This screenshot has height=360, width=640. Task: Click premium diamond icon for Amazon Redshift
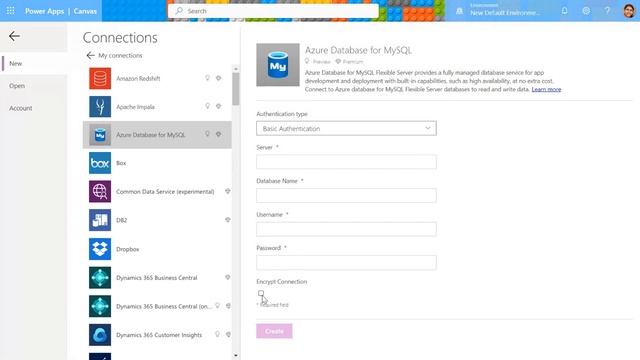[219, 78]
